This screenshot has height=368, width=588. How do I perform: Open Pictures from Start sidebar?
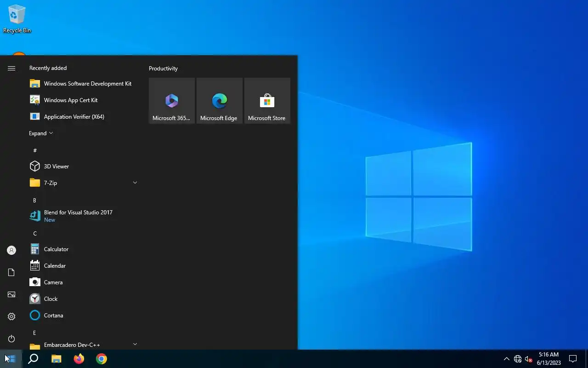(11, 294)
